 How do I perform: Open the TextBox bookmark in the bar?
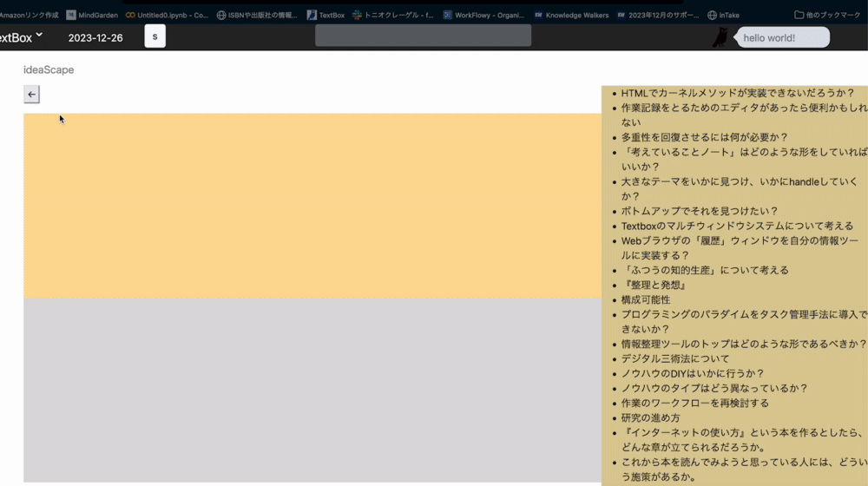coord(325,15)
